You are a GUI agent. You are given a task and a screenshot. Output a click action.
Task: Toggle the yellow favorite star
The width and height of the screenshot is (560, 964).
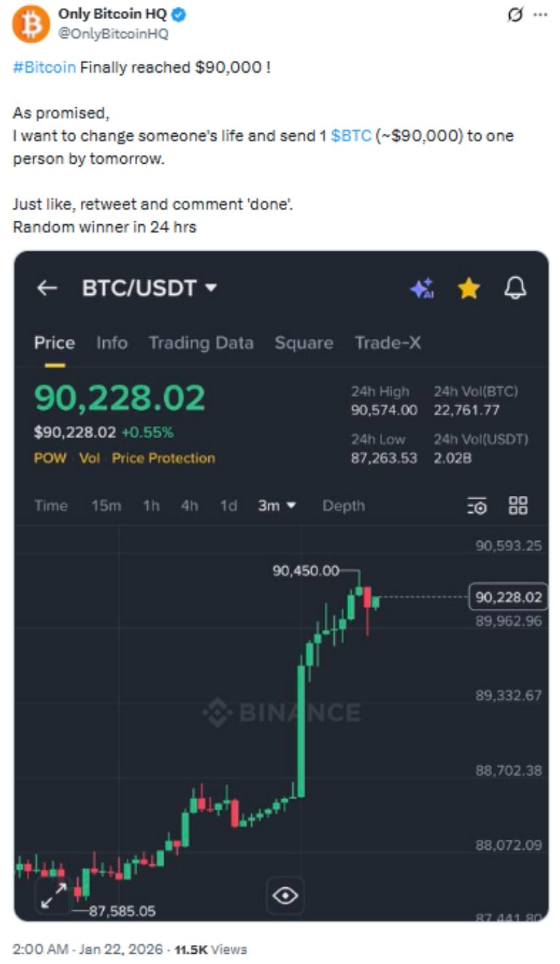click(x=468, y=289)
